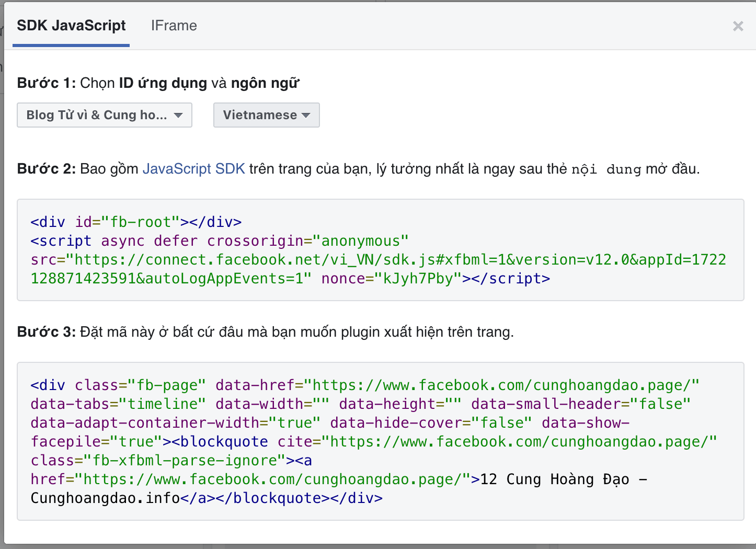
Task: Follow the JavaScript SDK link
Action: [194, 169]
